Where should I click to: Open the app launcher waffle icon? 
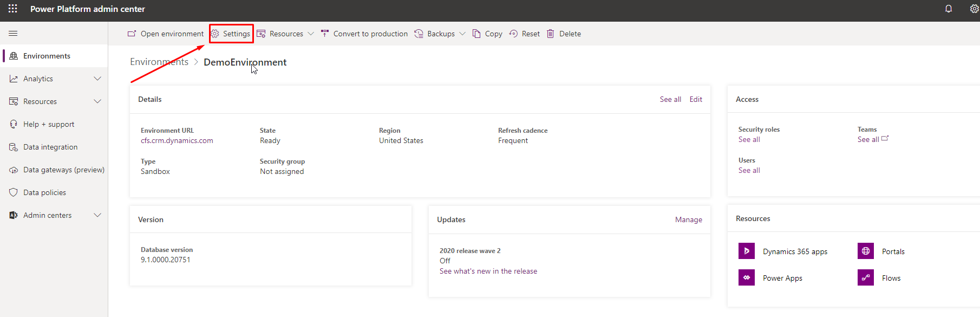(13, 9)
